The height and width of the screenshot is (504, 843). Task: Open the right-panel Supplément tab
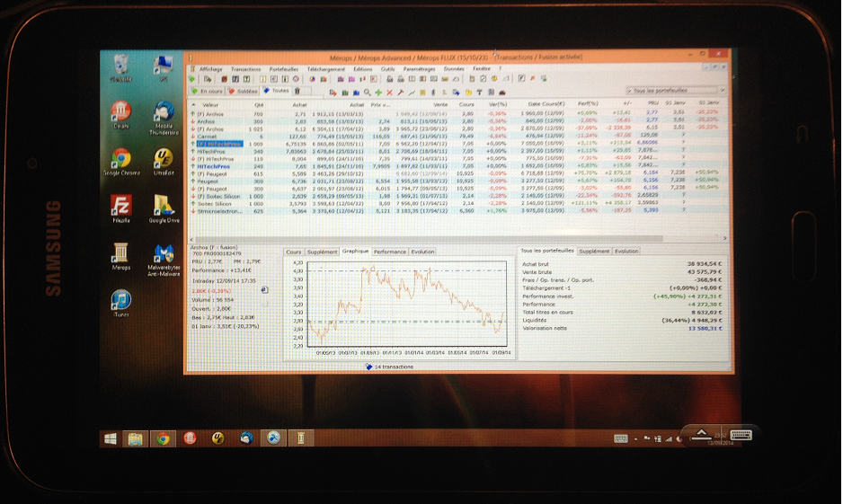click(x=594, y=251)
